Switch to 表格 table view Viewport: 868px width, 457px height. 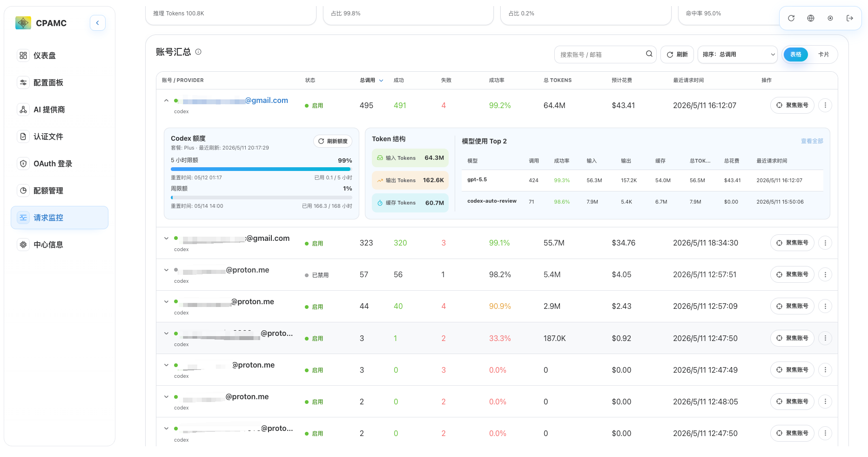point(796,55)
